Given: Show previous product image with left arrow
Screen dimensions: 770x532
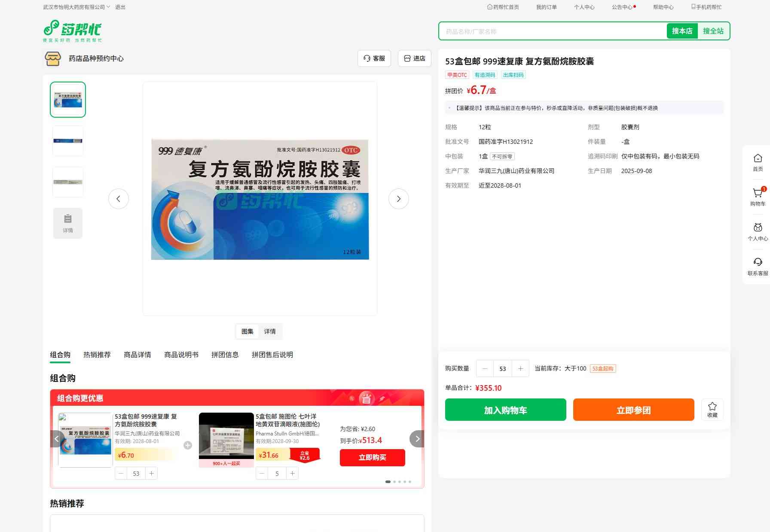Looking at the screenshot, I should pos(119,199).
